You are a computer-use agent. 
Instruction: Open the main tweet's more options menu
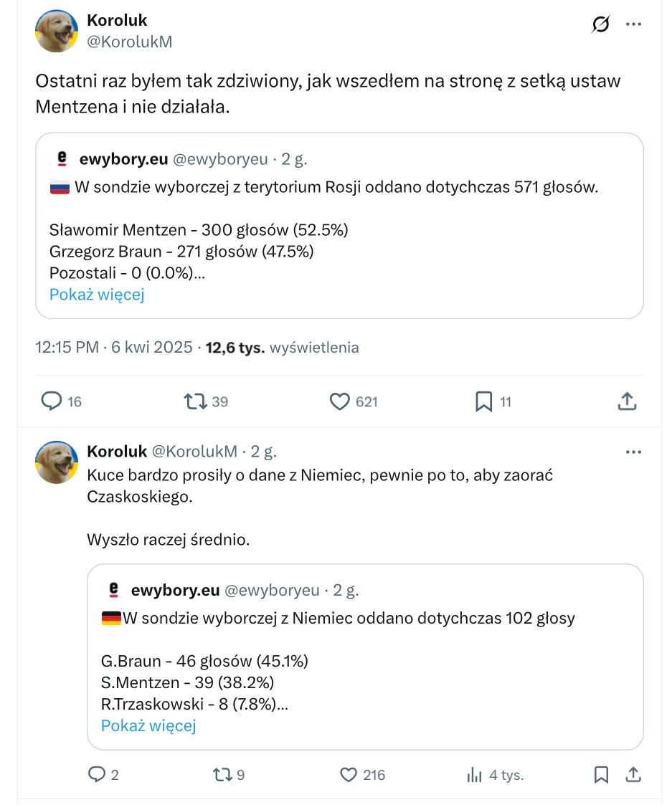point(633,24)
